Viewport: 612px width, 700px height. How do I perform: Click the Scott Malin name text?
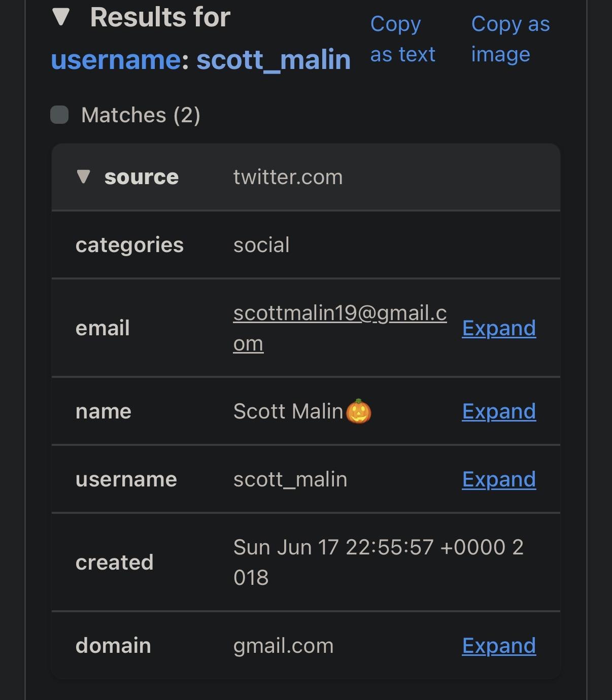[288, 411]
